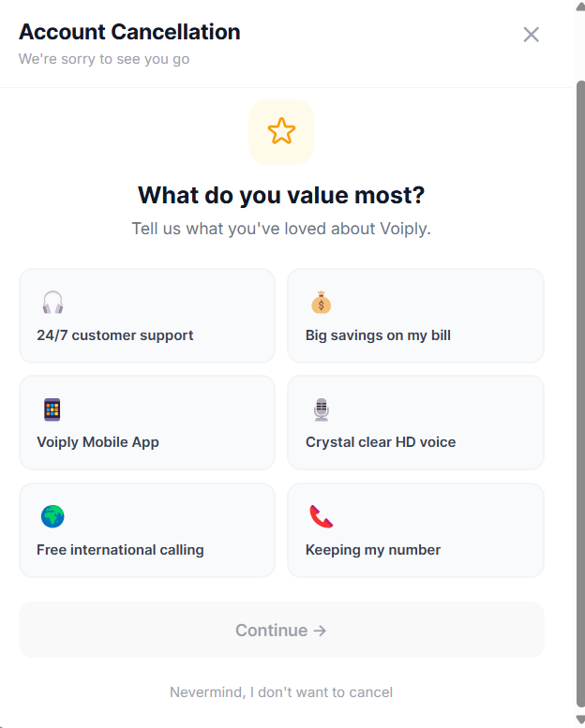The width and height of the screenshot is (585, 728).
Task: Click the "Account Cancellation" title
Action: pyautogui.click(x=129, y=32)
